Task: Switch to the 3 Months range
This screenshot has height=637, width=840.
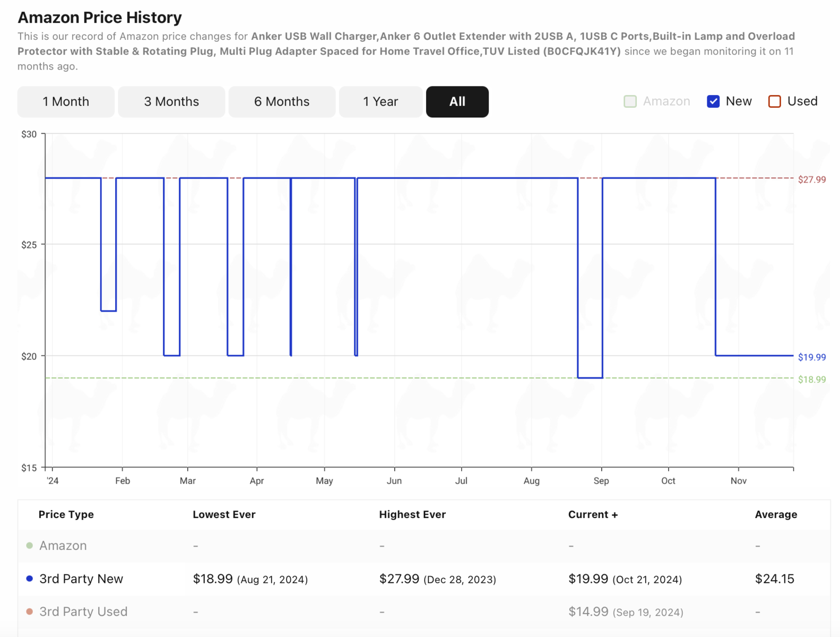Action: pos(171,101)
